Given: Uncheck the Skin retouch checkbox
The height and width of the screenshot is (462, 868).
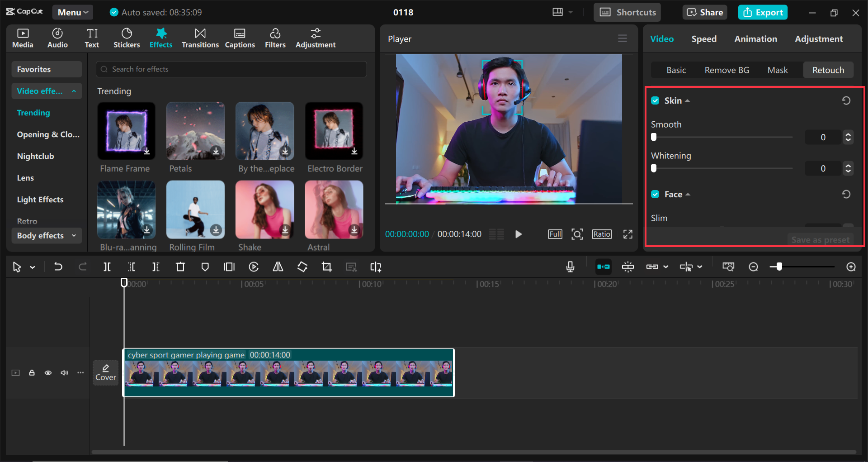Looking at the screenshot, I should 655,100.
